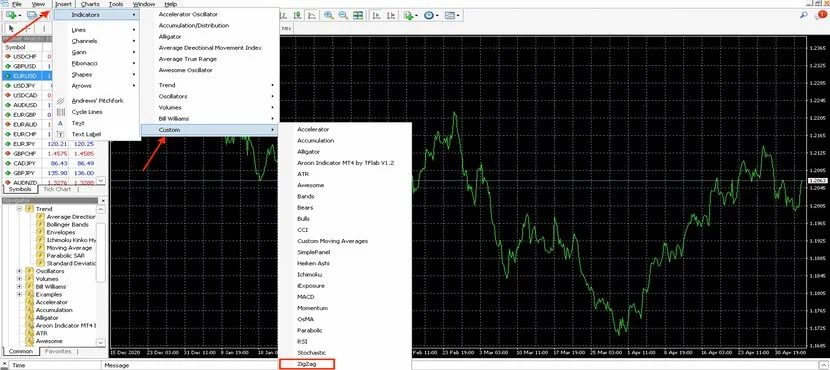Expand the Examples folder in Navigator

click(x=20, y=295)
